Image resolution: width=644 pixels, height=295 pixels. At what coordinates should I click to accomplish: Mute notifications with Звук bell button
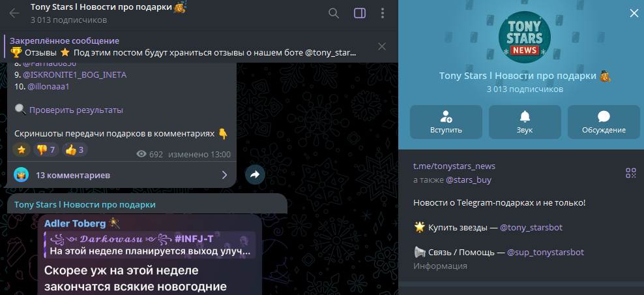[525, 122]
